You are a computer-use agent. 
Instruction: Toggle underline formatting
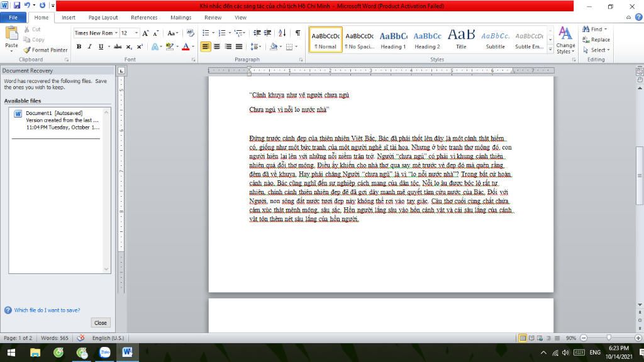101,47
